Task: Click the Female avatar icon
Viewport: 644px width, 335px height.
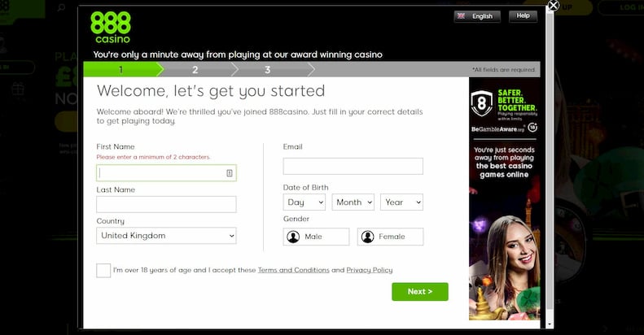Action: (367, 237)
